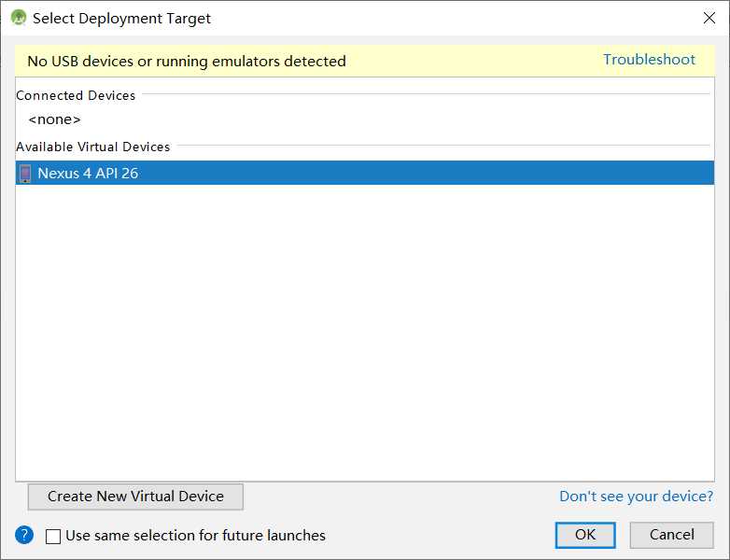Click the <none> entry under Connected Devices

54,119
